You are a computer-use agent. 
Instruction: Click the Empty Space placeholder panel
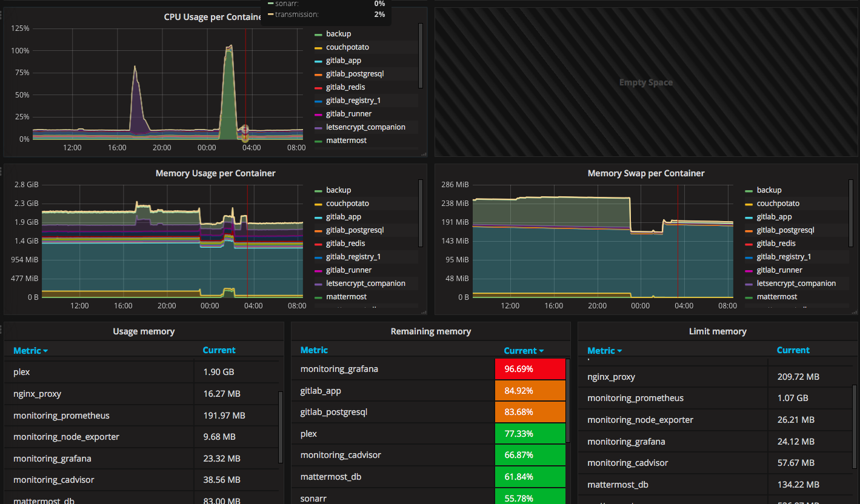pos(645,82)
